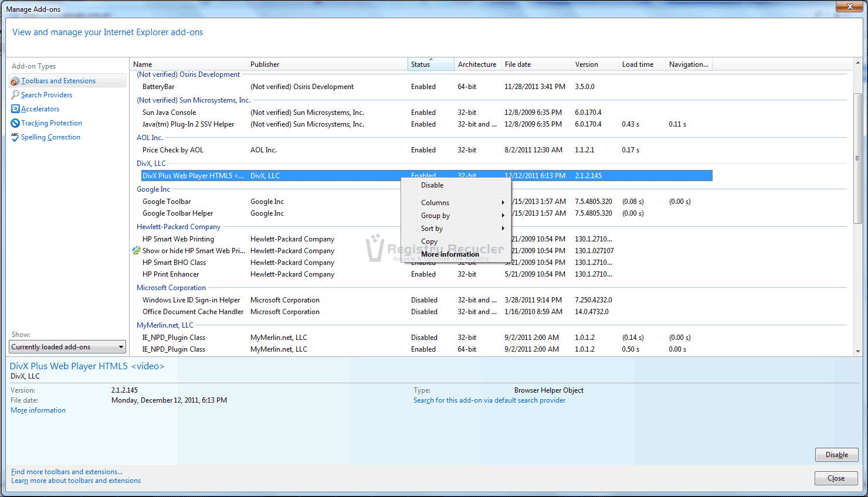This screenshot has width=868, height=497.
Task: Click the MyMerlin.net, LLC group header
Action: (165, 325)
